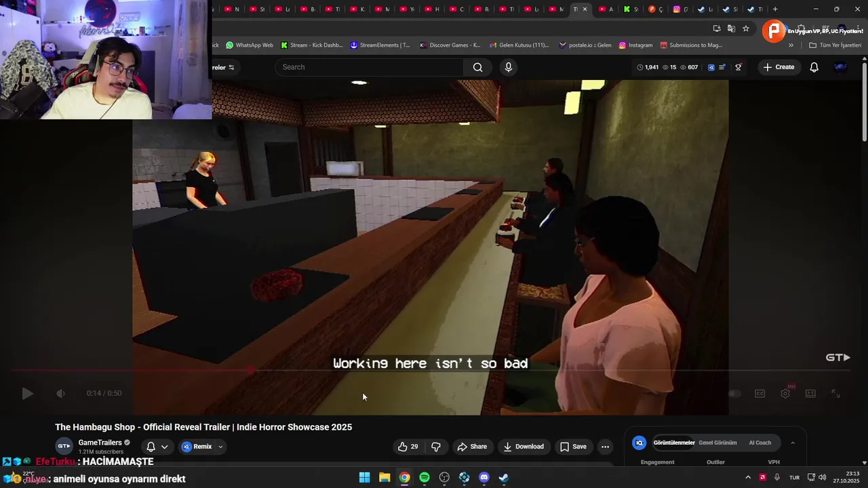Viewport: 868px width, 488px height.
Task: Dislike the Hambagu Shop video
Action: click(436, 447)
